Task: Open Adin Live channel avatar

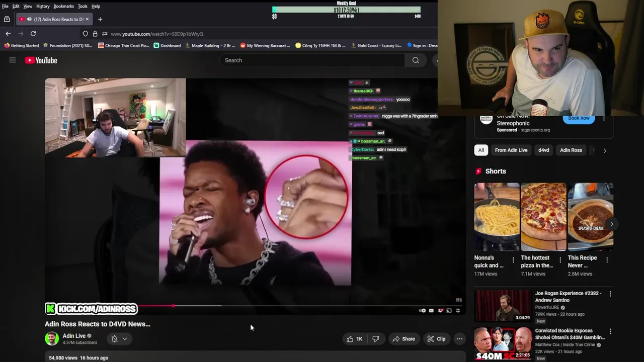Action: click(52, 338)
